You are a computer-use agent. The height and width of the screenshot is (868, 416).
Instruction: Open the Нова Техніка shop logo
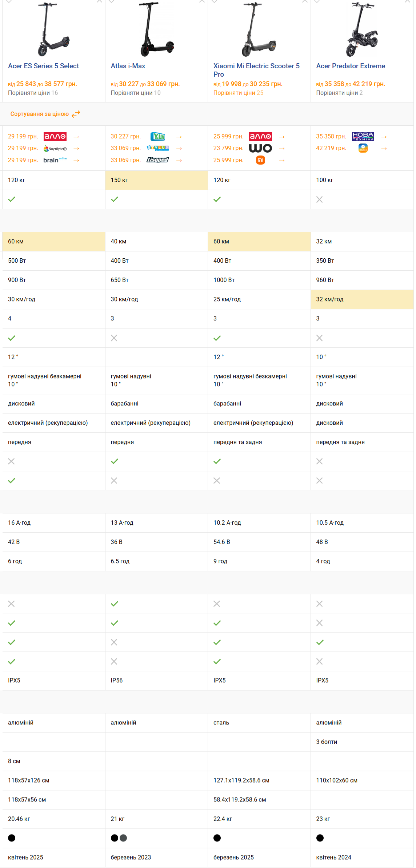363,137
